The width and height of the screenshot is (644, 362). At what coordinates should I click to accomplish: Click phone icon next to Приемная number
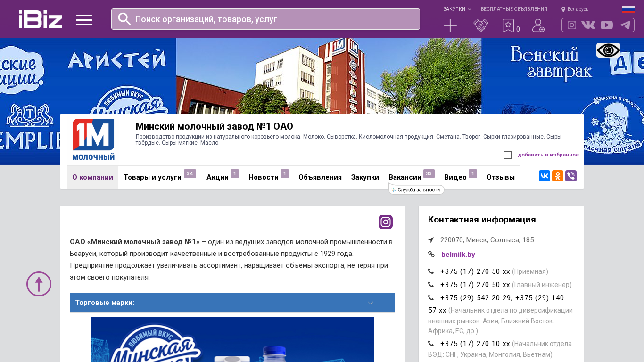coord(431,271)
